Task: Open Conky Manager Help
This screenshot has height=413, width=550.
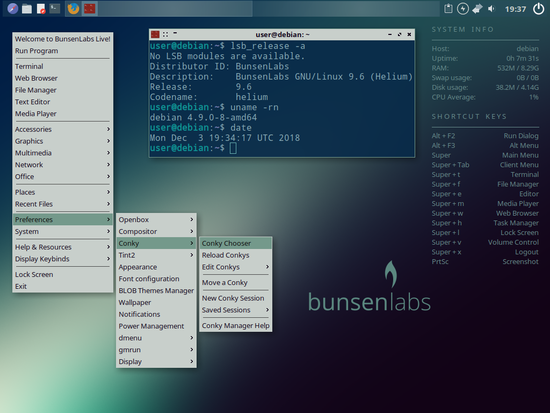Action: pos(236,326)
